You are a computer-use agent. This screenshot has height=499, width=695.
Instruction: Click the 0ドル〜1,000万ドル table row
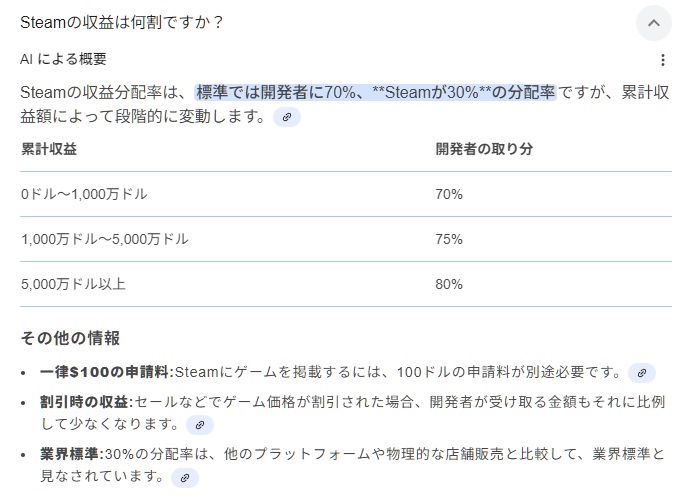[x=84, y=194]
